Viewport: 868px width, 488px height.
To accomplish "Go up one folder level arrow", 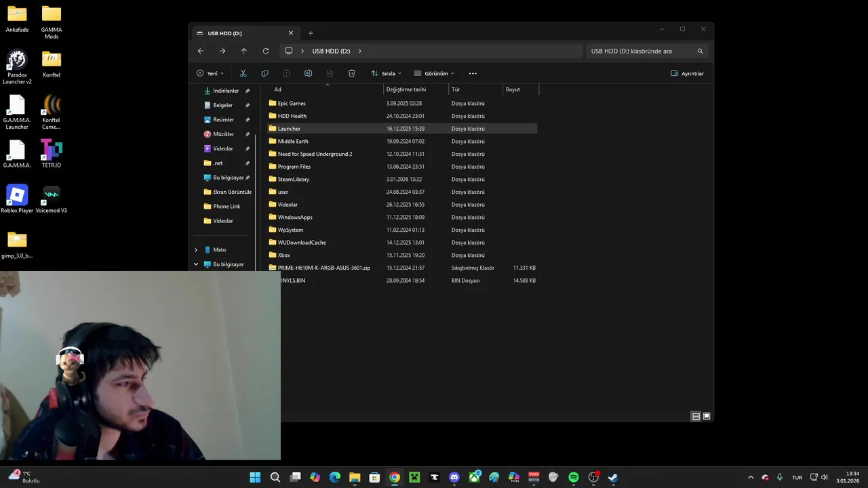I will click(244, 51).
